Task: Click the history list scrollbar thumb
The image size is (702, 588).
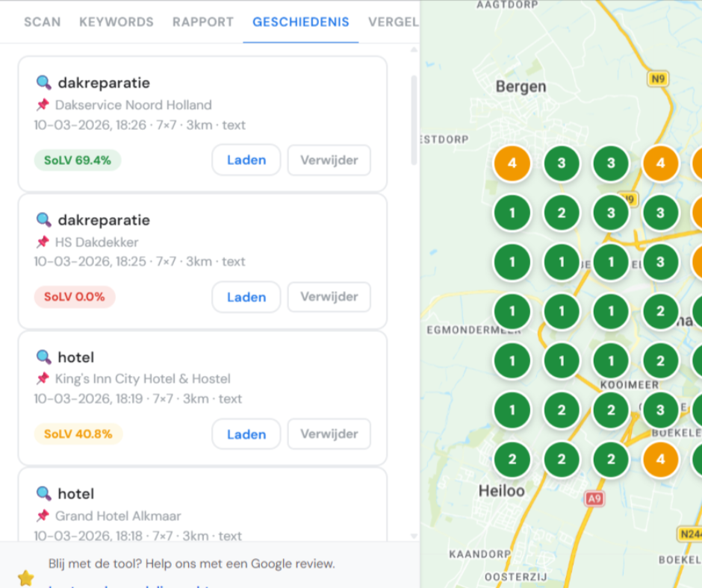Action: point(414,119)
